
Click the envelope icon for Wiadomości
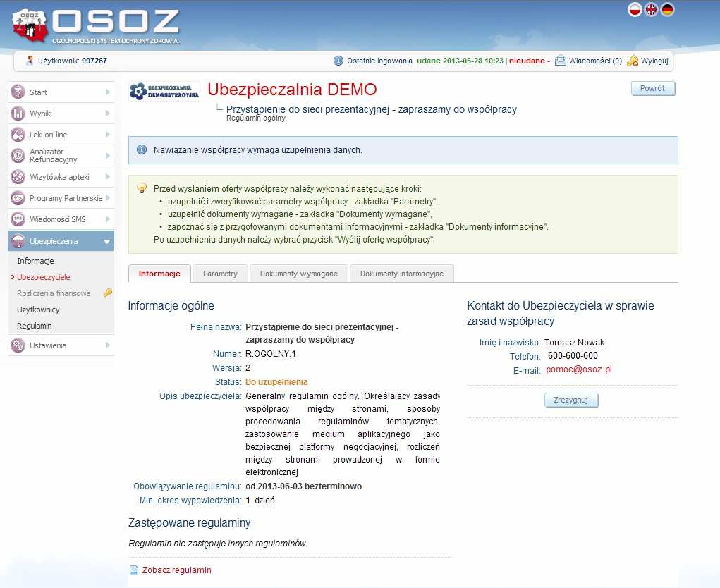pyautogui.click(x=560, y=61)
